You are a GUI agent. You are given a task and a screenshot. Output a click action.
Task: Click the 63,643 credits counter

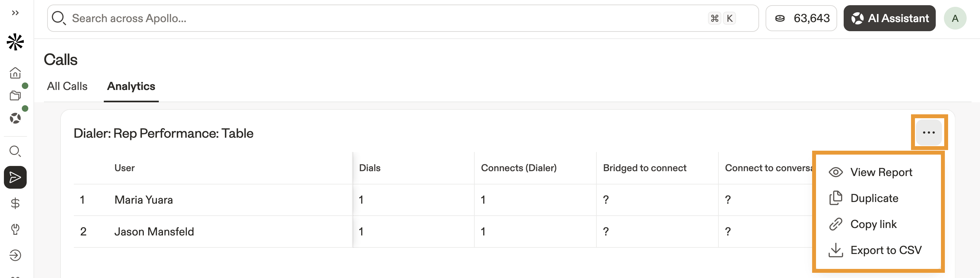pyautogui.click(x=801, y=18)
